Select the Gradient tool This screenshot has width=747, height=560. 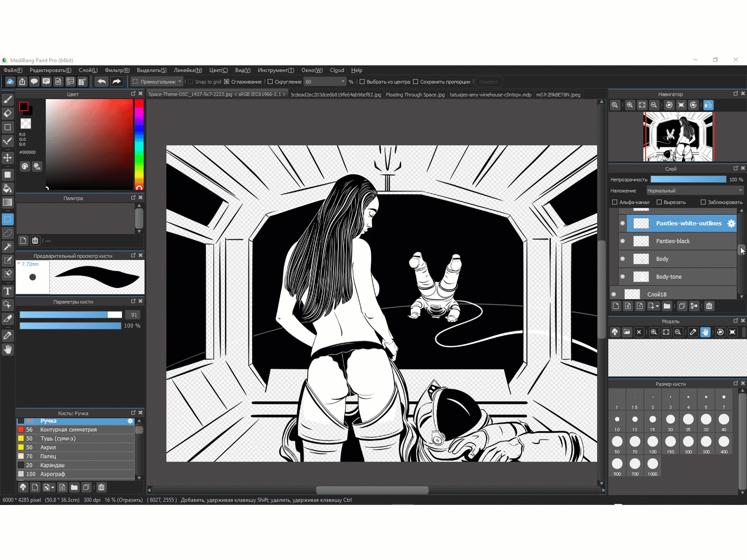pos(7,203)
